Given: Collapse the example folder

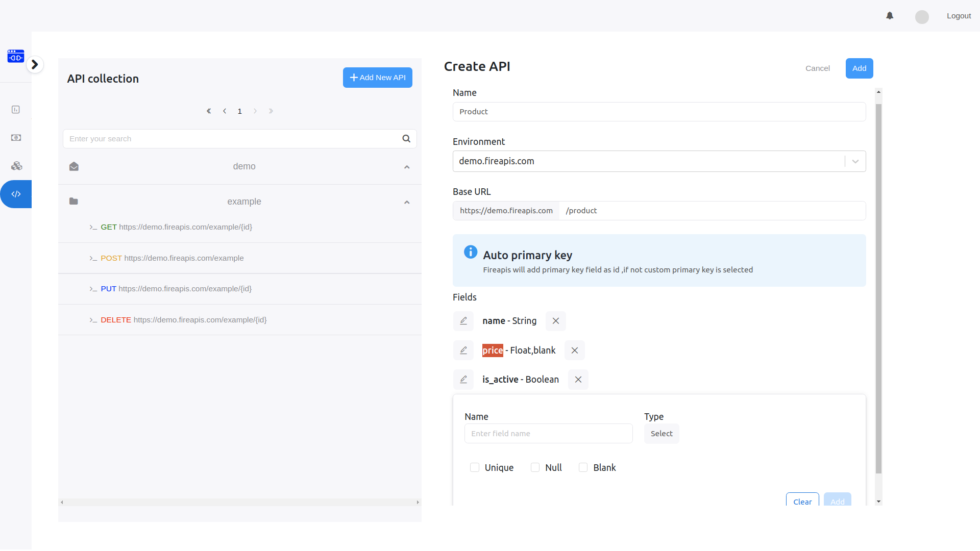Looking at the screenshot, I should click(407, 202).
